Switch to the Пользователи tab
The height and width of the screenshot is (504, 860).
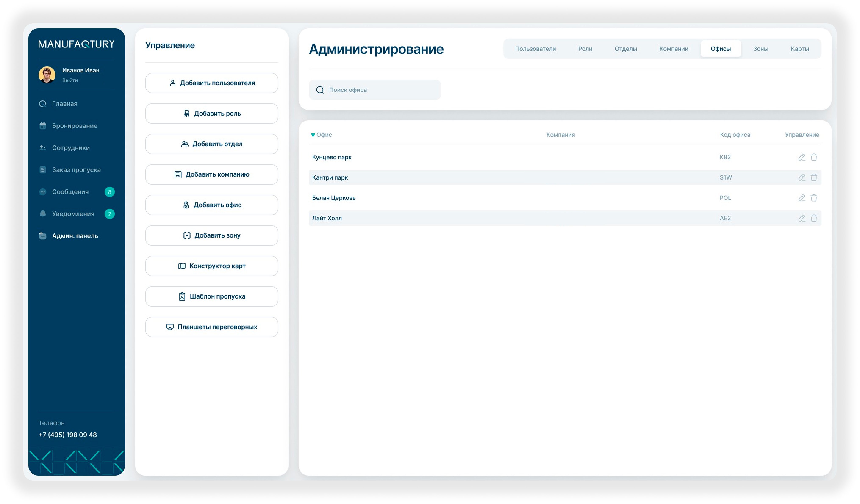coord(535,49)
